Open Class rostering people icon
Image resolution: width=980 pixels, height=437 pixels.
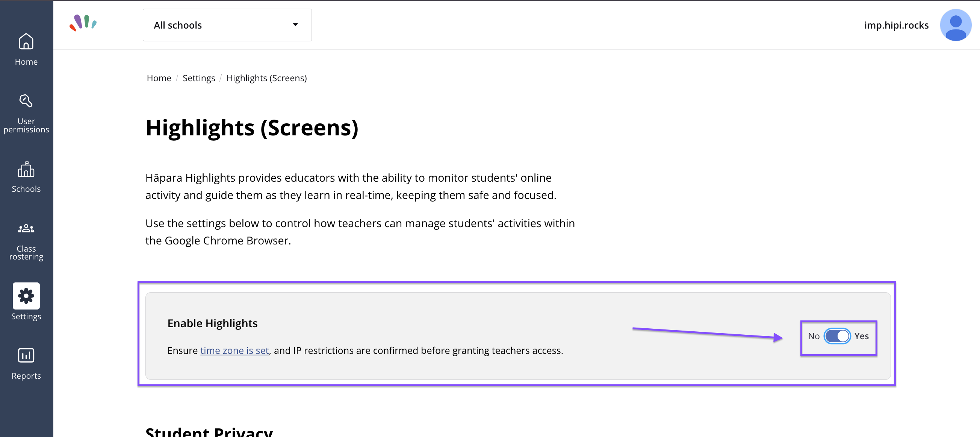point(26,228)
